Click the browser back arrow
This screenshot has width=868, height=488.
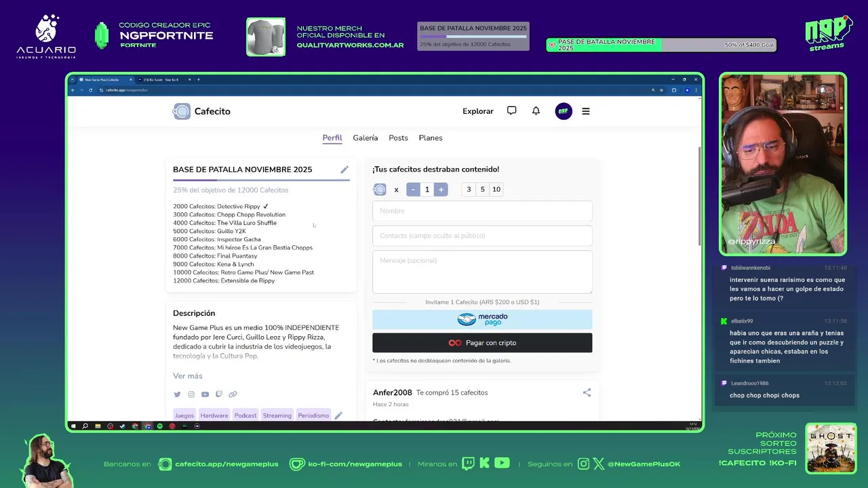73,90
